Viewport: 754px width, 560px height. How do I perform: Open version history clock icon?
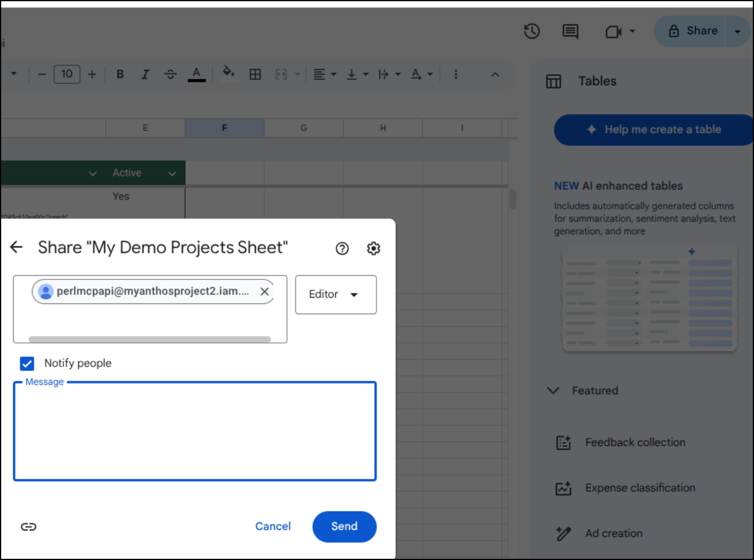[x=532, y=31]
